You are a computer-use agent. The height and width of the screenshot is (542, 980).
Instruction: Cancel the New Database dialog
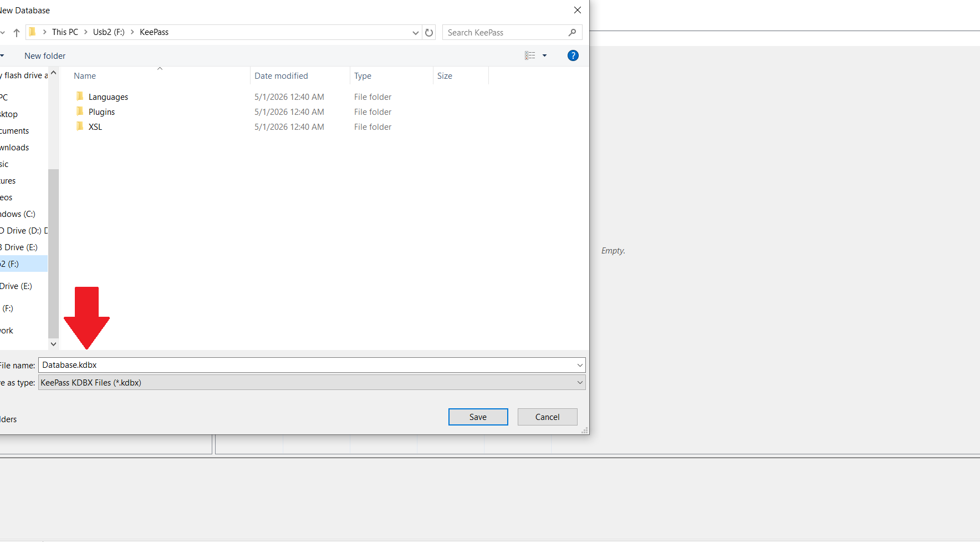(547, 417)
